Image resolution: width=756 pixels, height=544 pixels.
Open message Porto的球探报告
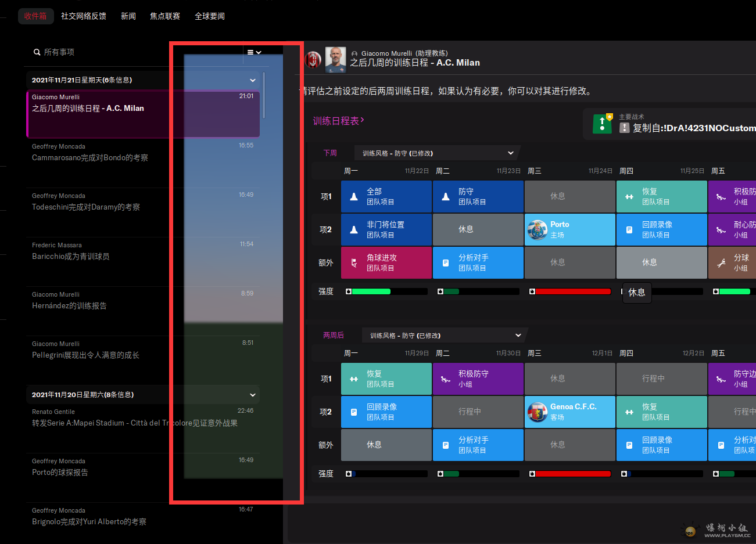pyautogui.click(x=143, y=478)
